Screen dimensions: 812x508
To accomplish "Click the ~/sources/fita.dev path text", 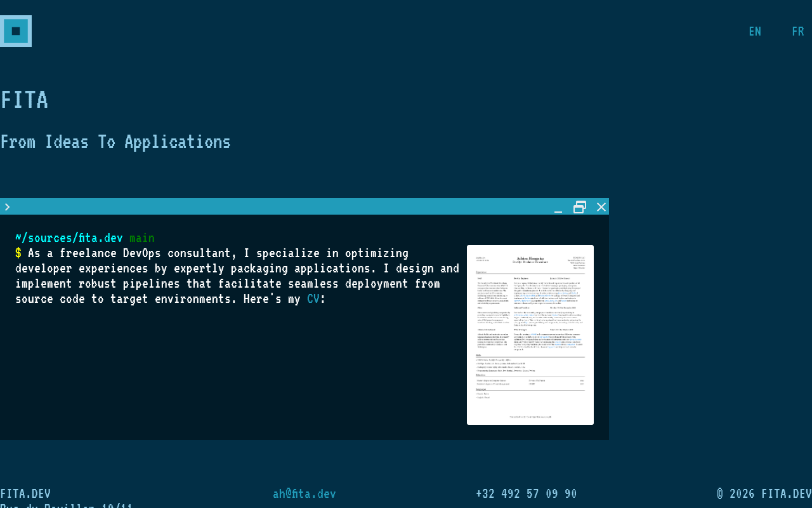I will pyautogui.click(x=69, y=238).
